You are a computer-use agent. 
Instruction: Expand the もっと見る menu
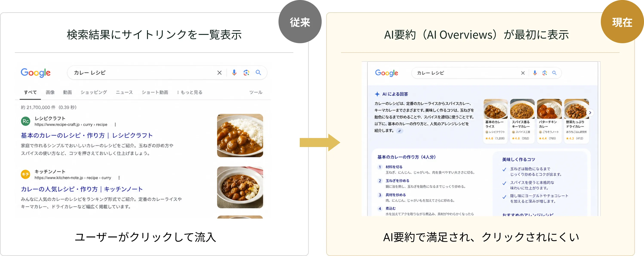pos(190,92)
